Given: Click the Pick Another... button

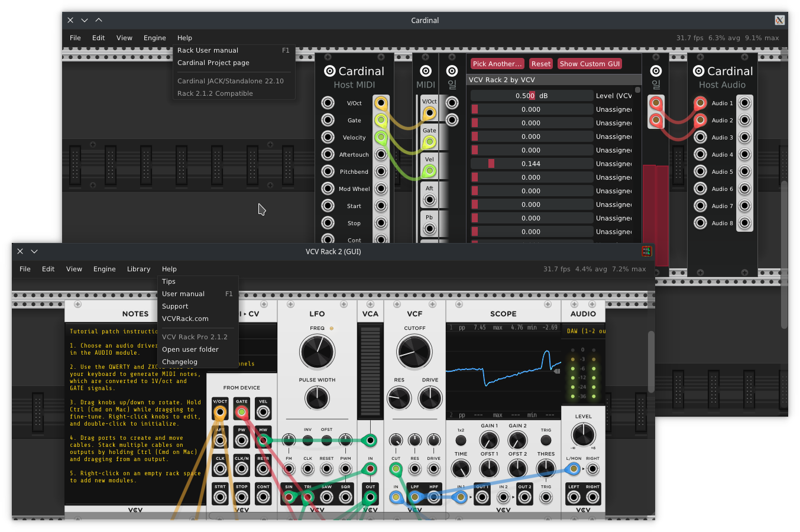Looking at the screenshot, I should [497, 64].
